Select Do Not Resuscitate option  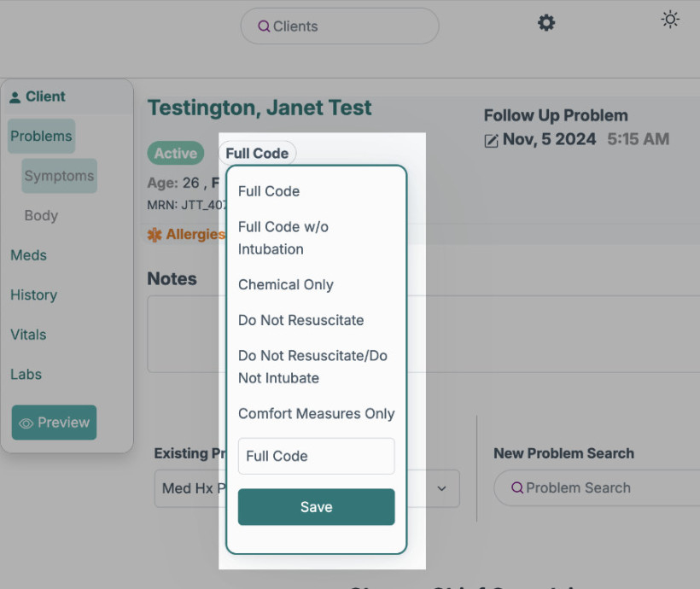[300, 320]
